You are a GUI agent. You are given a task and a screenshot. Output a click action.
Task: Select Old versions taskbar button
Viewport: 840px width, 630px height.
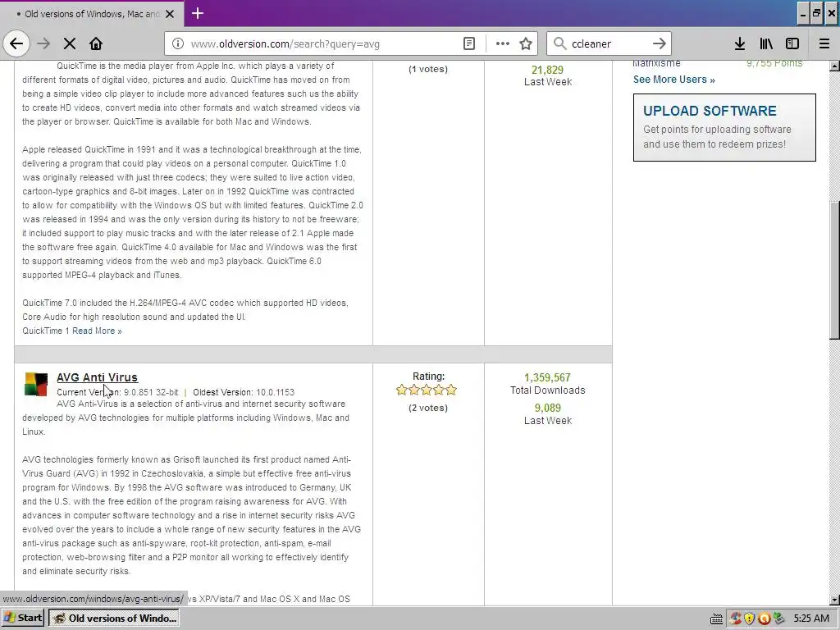(x=113, y=618)
